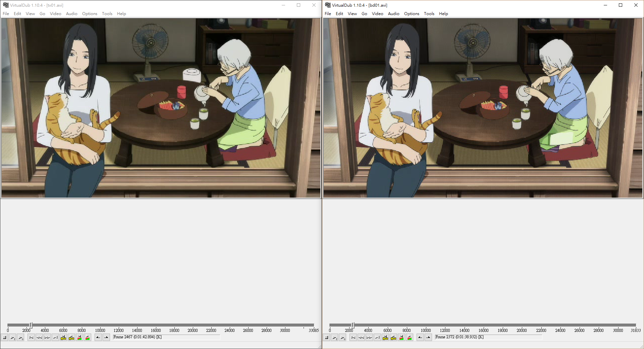The height and width of the screenshot is (349, 644).
Task: Jump to end in tv01.avi window
Action: pyautogui.click(x=55, y=338)
